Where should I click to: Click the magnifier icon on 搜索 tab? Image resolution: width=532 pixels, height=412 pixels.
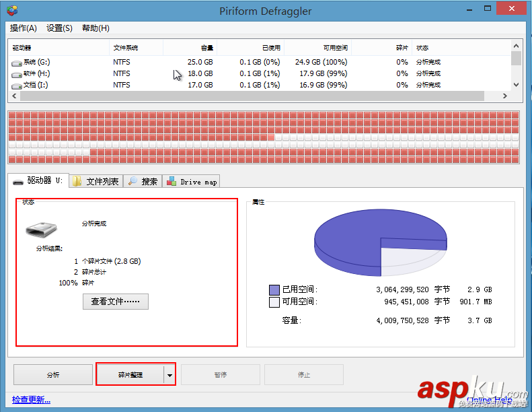pos(132,181)
